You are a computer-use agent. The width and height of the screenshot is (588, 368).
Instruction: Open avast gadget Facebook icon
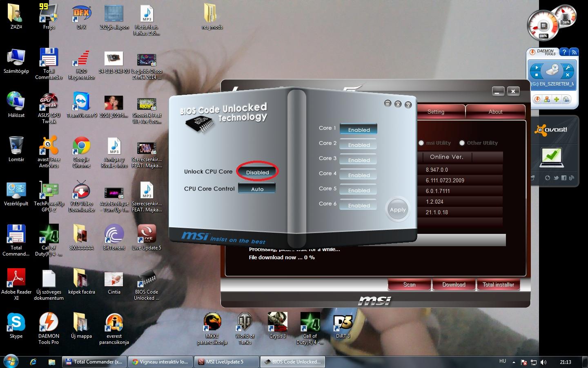coord(564,178)
